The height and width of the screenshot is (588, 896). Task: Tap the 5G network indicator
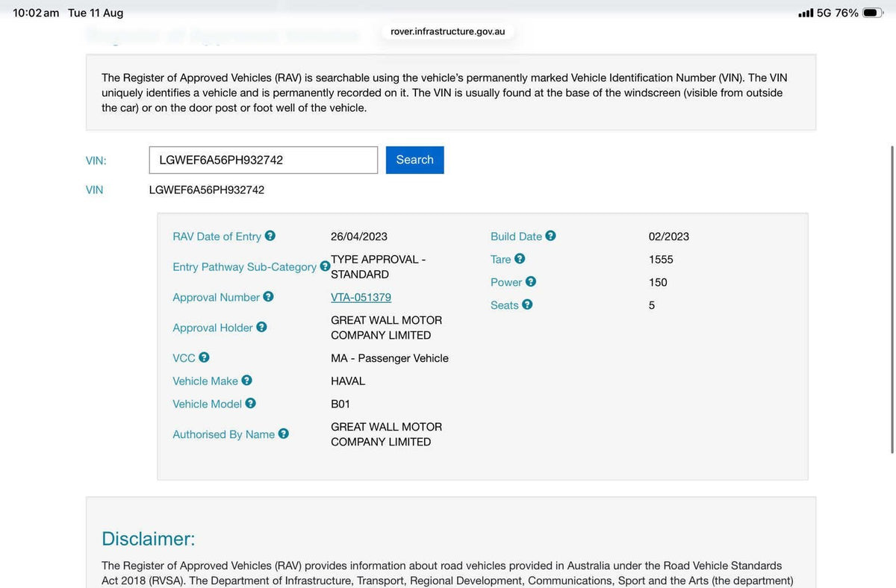tap(824, 13)
